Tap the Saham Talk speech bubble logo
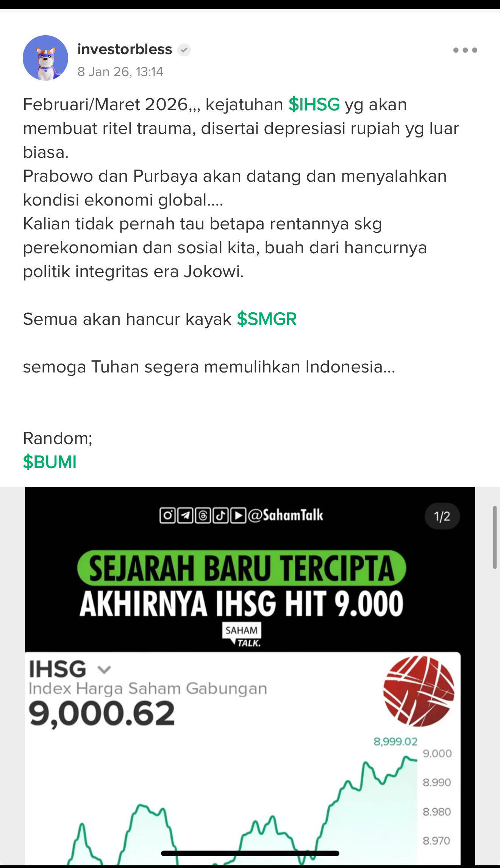This screenshot has width=500, height=868. (242, 634)
